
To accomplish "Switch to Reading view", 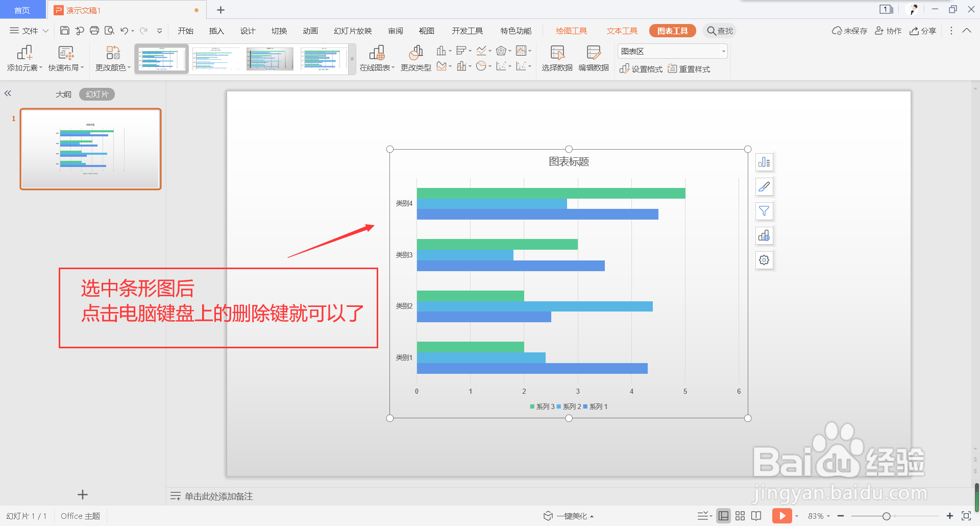I will click(756, 516).
